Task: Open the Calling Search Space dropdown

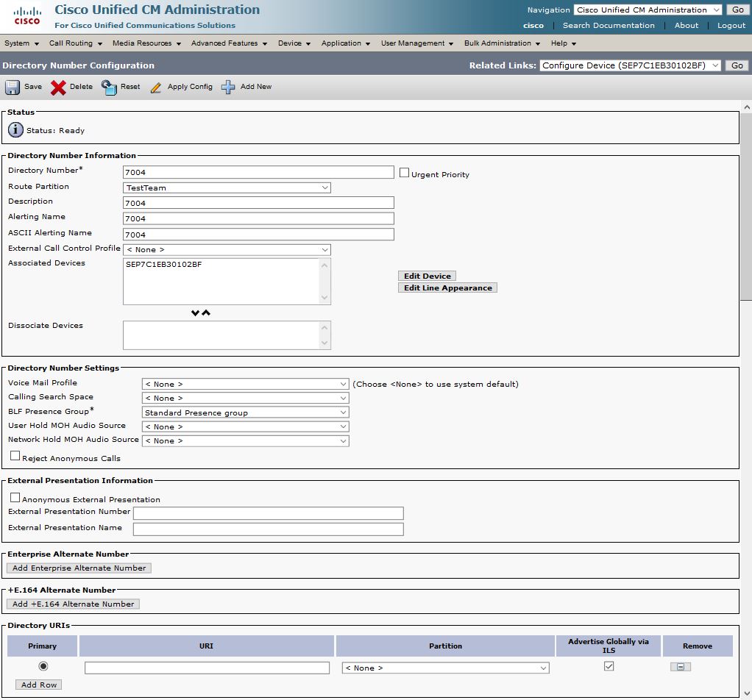Action: point(245,398)
